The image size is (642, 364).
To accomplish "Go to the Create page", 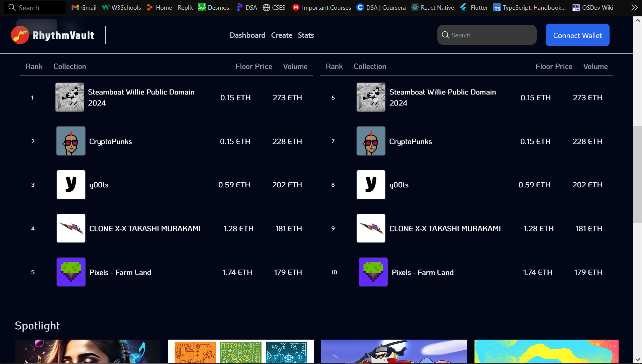I will click(282, 35).
